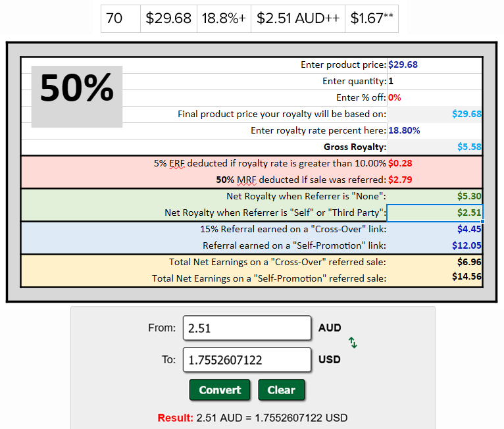The width and height of the screenshot is (504, 429).
Task: Select the Net Royalty None value $5.30
Action: (434, 196)
